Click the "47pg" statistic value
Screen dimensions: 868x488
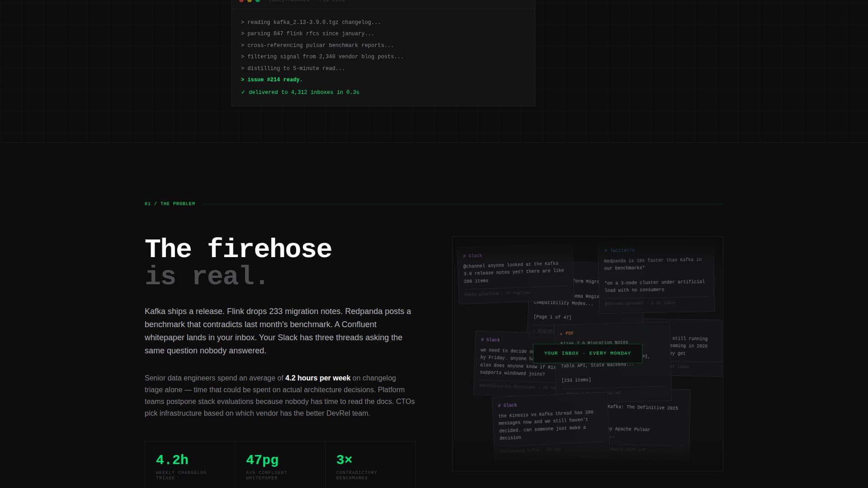pyautogui.click(x=262, y=460)
